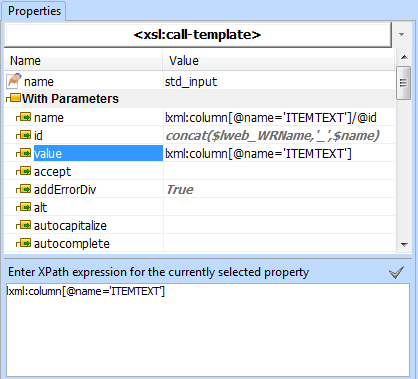The image size is (418, 379).
Task: Click the pencil icon beside name property
Action: [14, 81]
